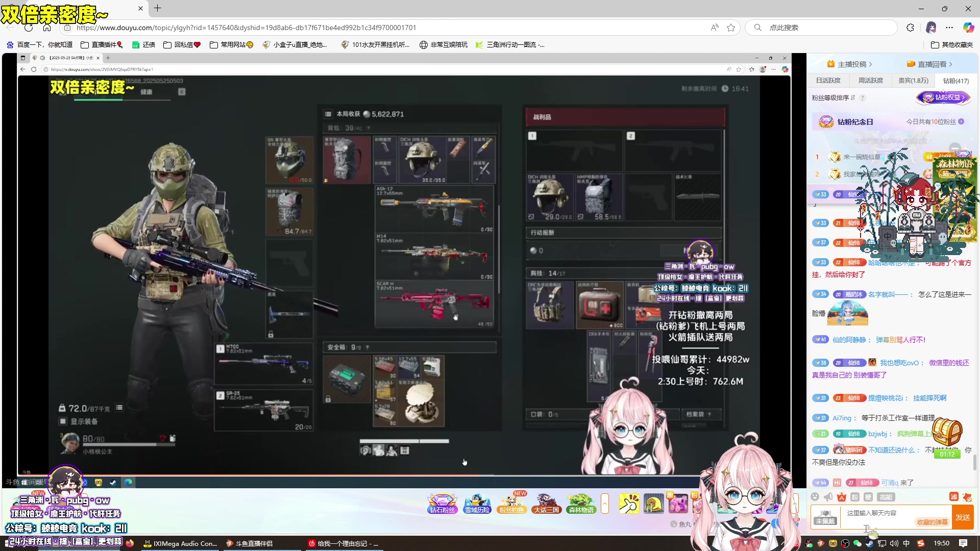Click the 发送 send button
This screenshot has height=551, width=980.
tap(963, 517)
